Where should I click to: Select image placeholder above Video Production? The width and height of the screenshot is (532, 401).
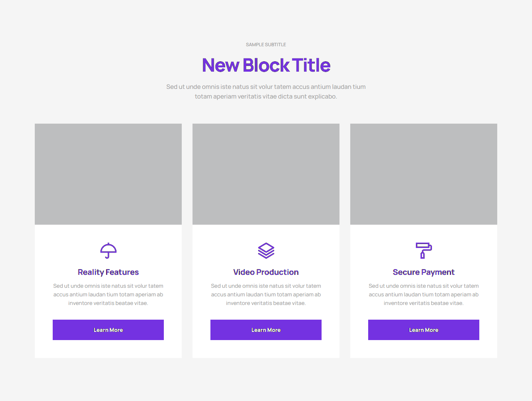click(x=266, y=174)
